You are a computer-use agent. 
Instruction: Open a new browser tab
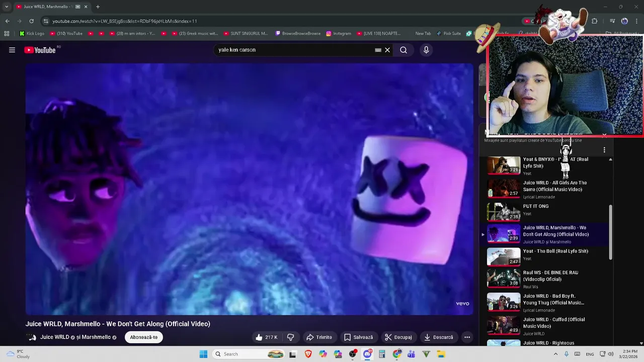click(98, 7)
